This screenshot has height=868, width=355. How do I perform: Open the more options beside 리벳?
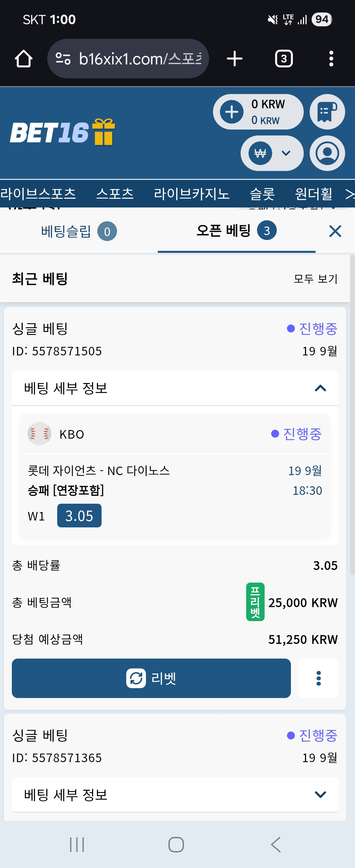(x=318, y=678)
